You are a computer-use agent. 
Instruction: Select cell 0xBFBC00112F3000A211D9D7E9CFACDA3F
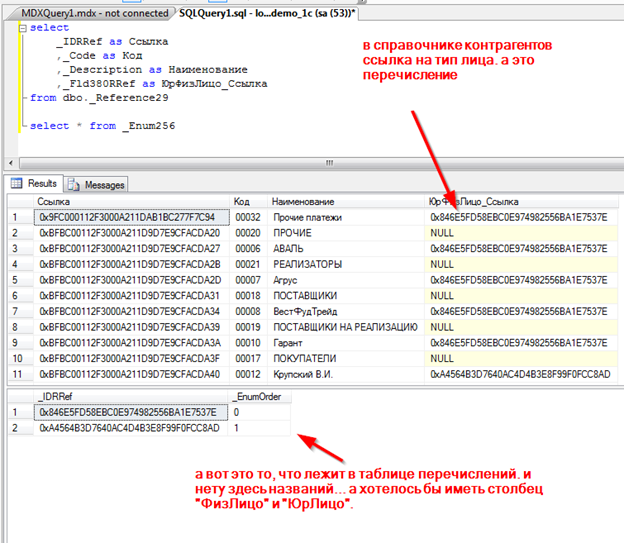click(x=132, y=359)
